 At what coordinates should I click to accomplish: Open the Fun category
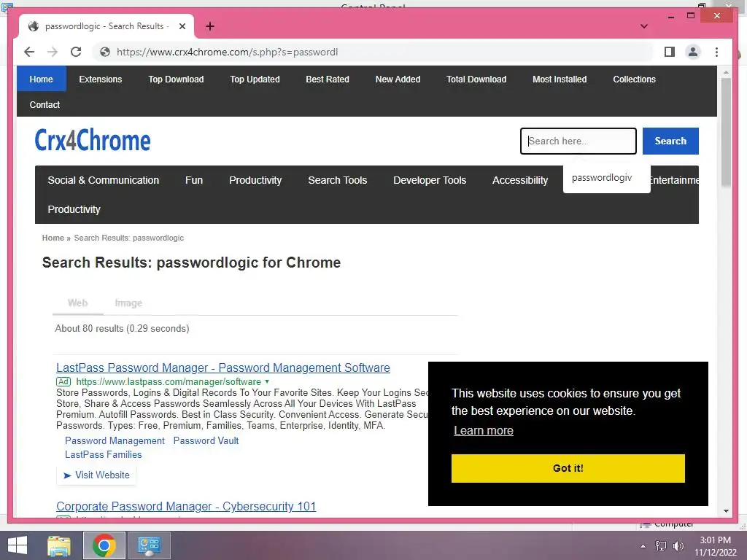point(194,180)
